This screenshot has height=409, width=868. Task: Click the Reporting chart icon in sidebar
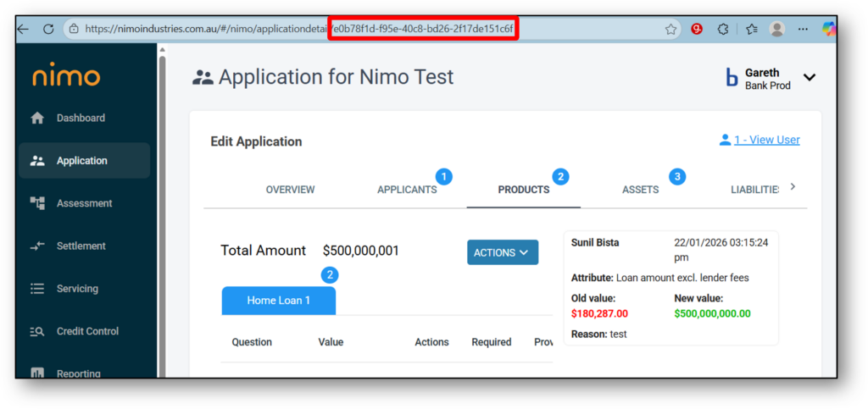(37, 373)
